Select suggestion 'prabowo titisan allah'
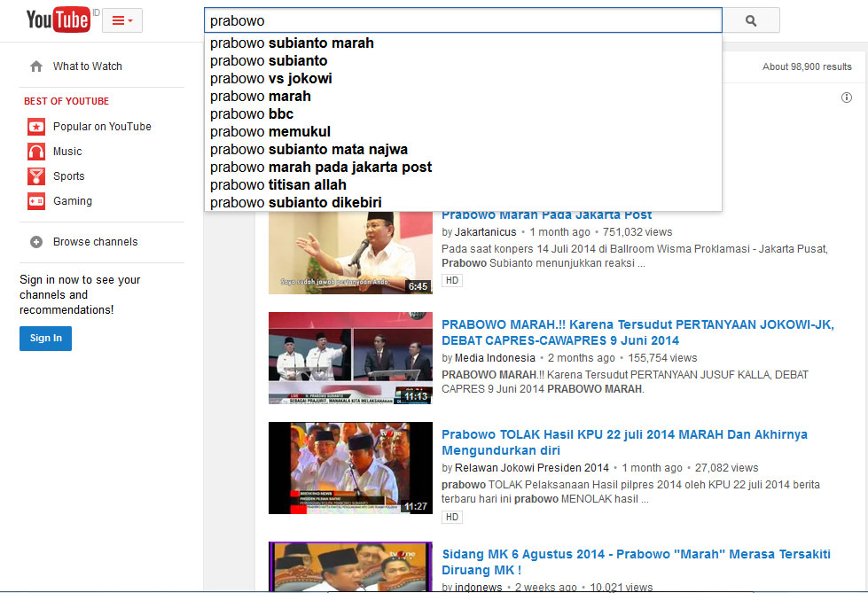 pyautogui.click(x=463, y=185)
